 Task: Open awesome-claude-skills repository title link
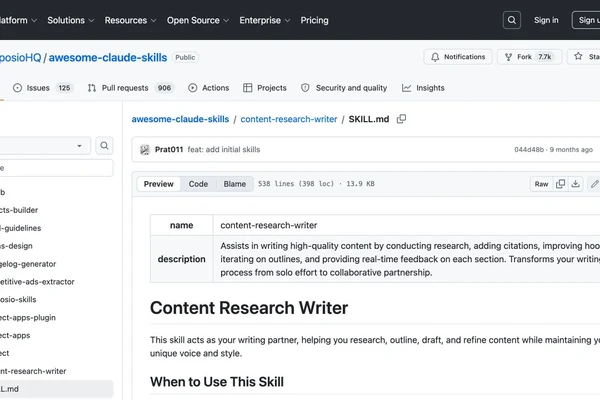click(x=108, y=57)
